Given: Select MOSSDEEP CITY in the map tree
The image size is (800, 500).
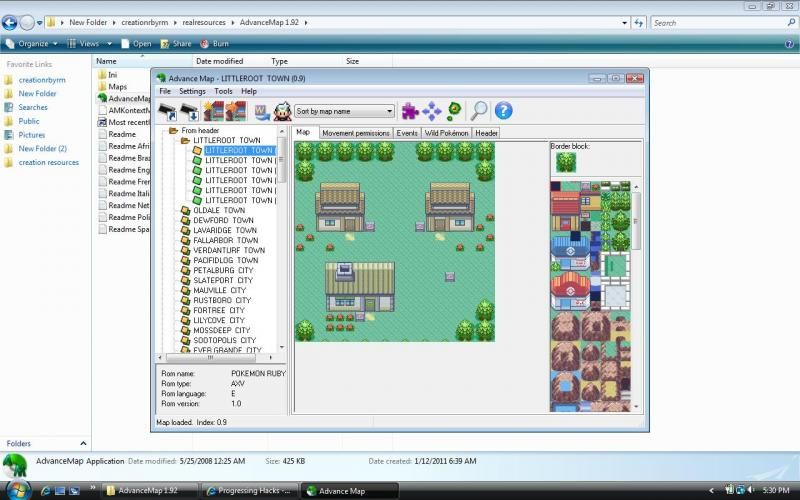Looking at the screenshot, I should (221, 330).
